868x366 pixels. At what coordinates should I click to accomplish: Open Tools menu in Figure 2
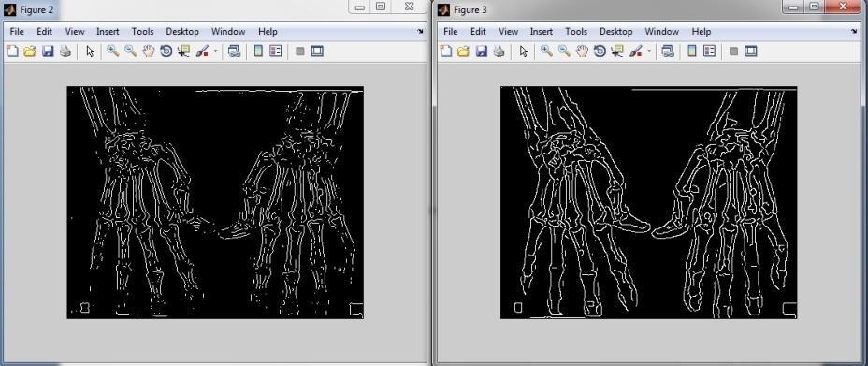click(142, 32)
